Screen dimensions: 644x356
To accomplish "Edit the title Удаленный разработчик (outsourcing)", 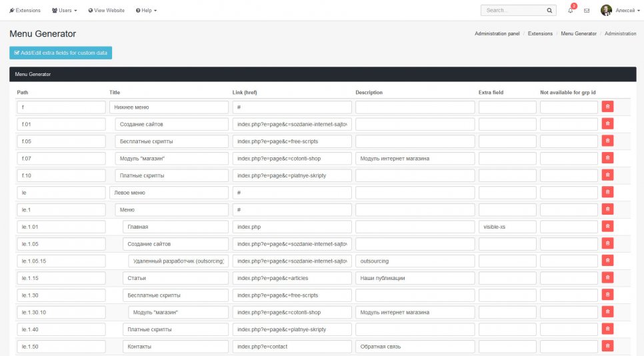I will (x=178, y=261).
